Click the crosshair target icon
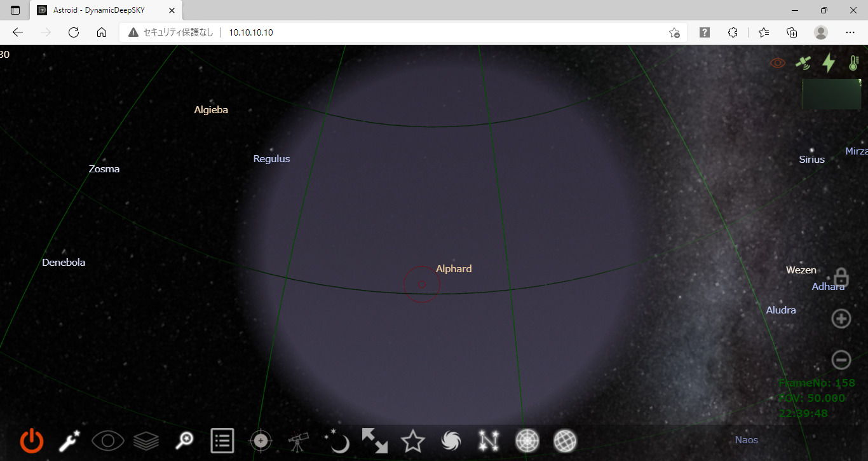 click(261, 440)
